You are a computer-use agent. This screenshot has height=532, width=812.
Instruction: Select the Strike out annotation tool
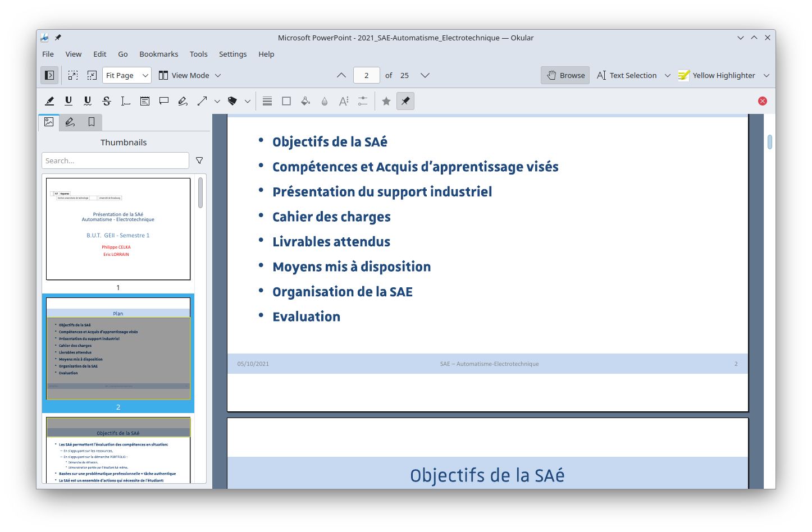click(x=107, y=101)
